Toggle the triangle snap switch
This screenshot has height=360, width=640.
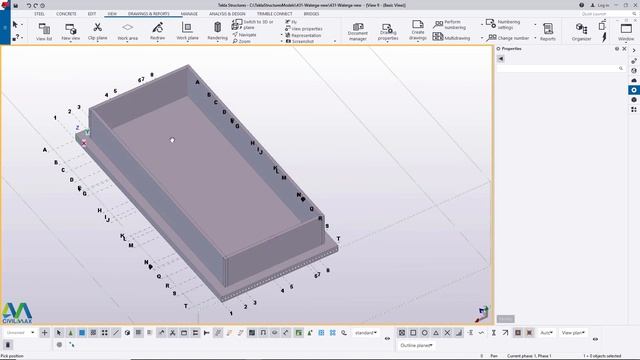[x=436, y=333]
